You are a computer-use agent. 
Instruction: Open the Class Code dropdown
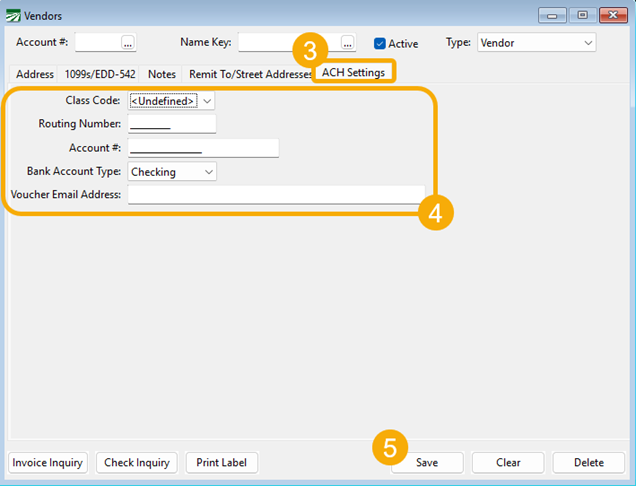tap(171, 101)
